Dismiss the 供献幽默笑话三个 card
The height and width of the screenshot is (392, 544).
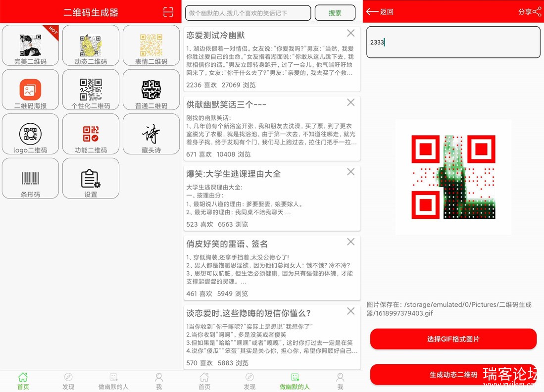click(351, 102)
